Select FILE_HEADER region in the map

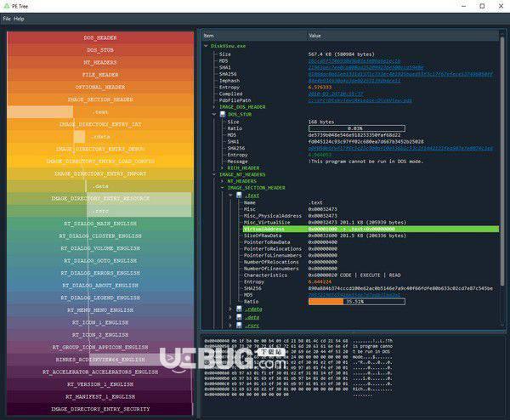click(100, 75)
